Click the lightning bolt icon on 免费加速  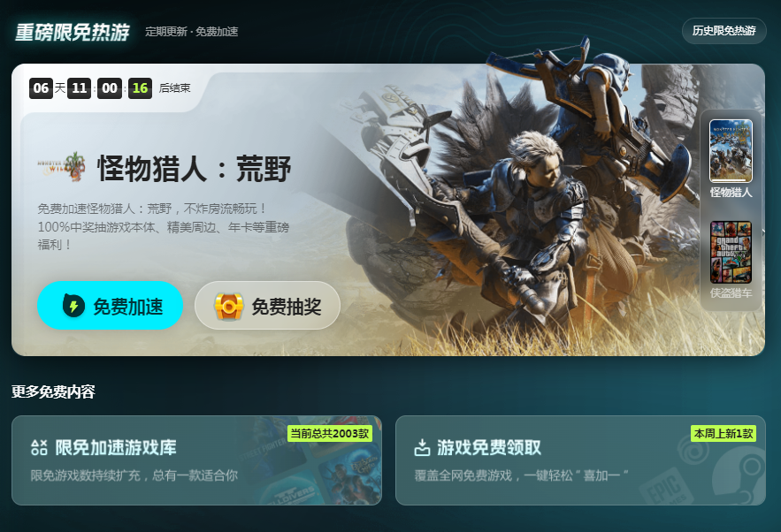click(73, 306)
